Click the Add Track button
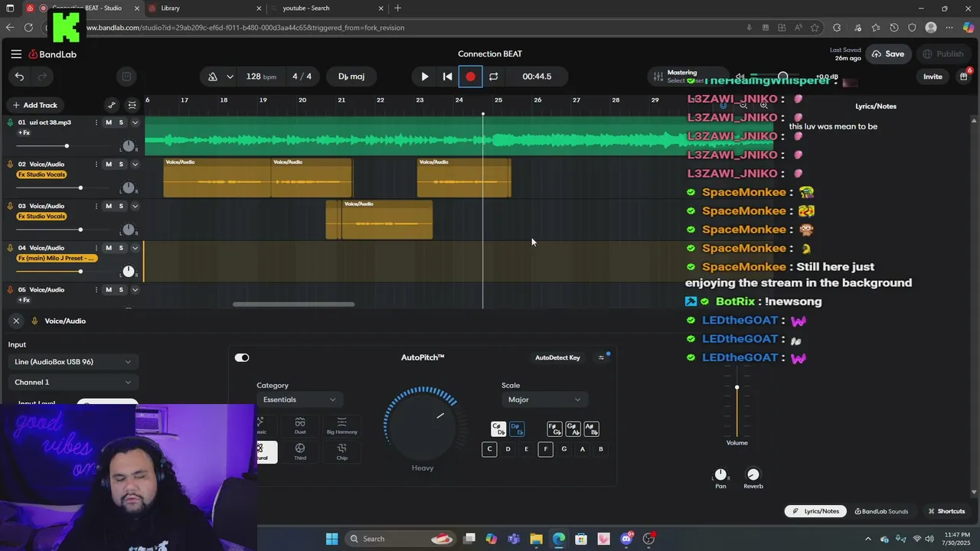 click(x=34, y=105)
